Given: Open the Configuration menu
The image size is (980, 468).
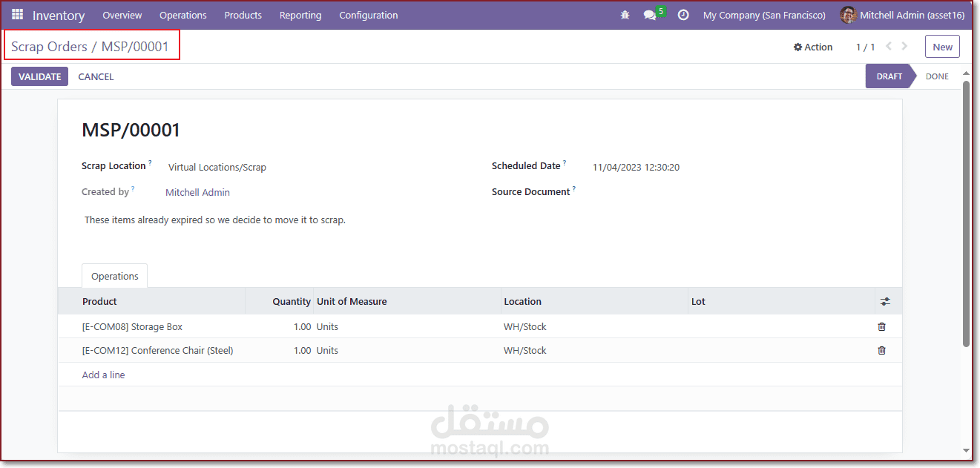Looking at the screenshot, I should click(369, 15).
